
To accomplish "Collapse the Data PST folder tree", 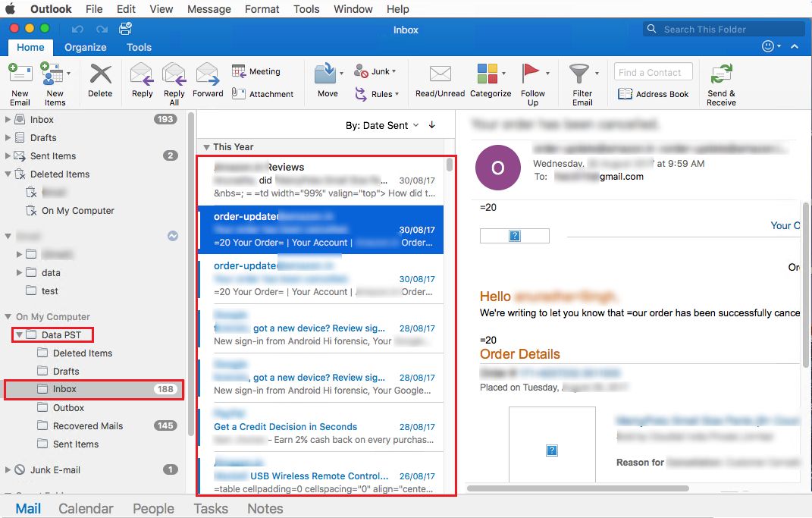I will pyautogui.click(x=19, y=335).
